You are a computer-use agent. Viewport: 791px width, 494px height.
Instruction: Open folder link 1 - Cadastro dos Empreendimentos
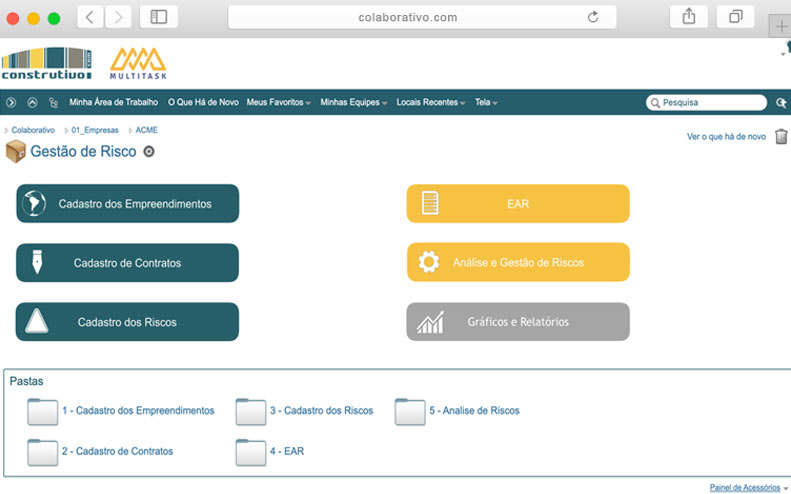click(138, 411)
